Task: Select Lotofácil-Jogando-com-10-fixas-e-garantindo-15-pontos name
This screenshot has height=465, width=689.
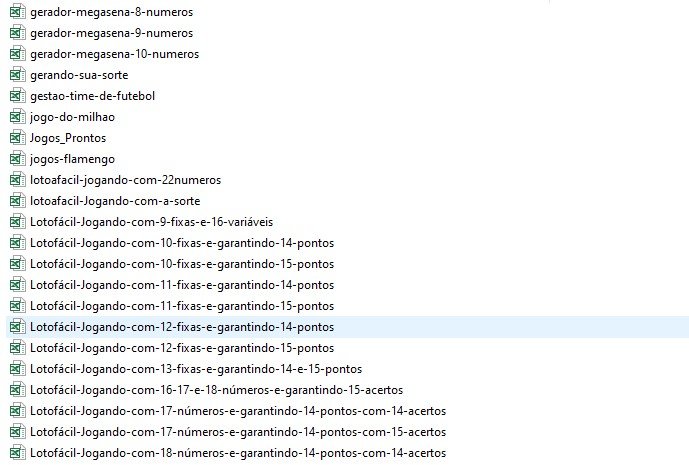Action: tap(182, 264)
